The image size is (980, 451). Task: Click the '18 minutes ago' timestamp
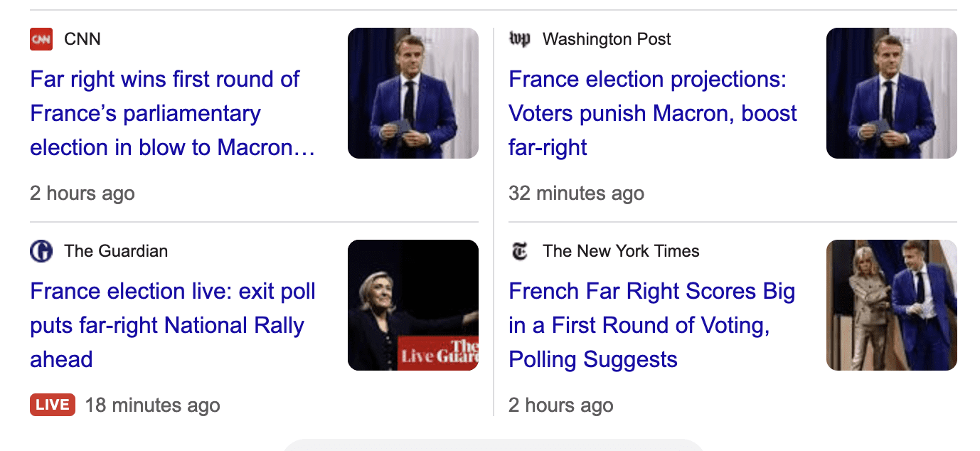(152, 405)
